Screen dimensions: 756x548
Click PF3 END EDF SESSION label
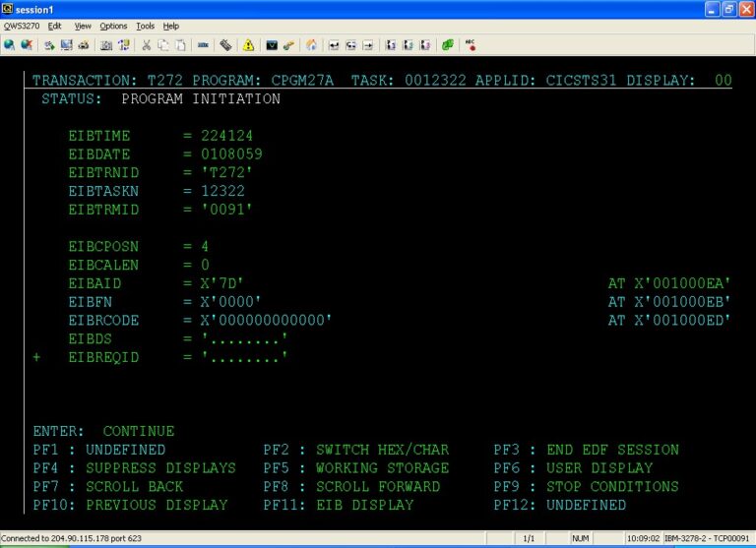tap(586, 450)
